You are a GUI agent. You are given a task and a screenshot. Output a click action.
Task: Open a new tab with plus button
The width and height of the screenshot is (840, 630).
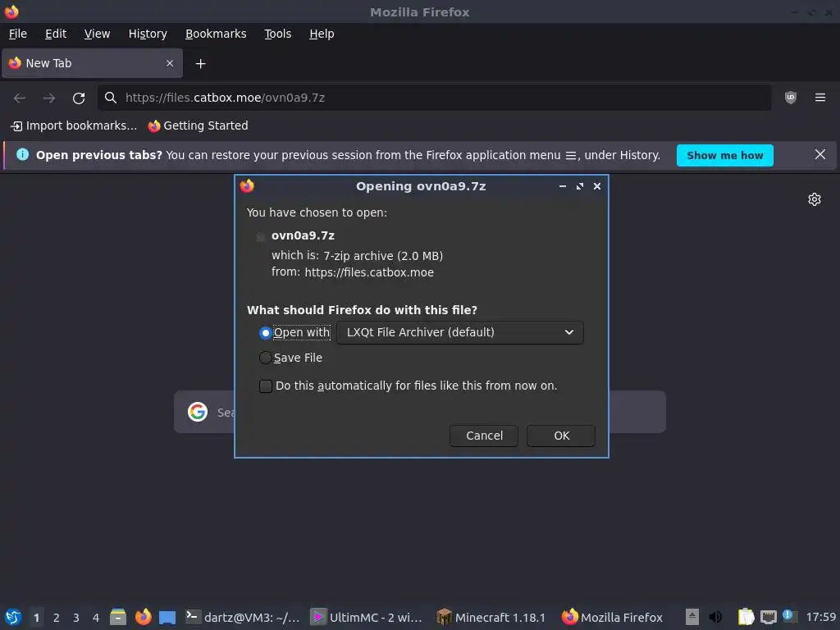pos(200,64)
